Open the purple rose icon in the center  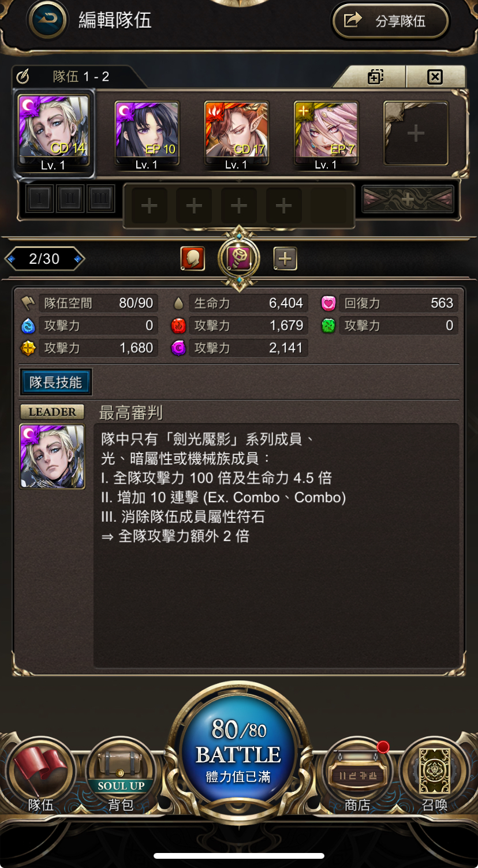tap(239, 259)
